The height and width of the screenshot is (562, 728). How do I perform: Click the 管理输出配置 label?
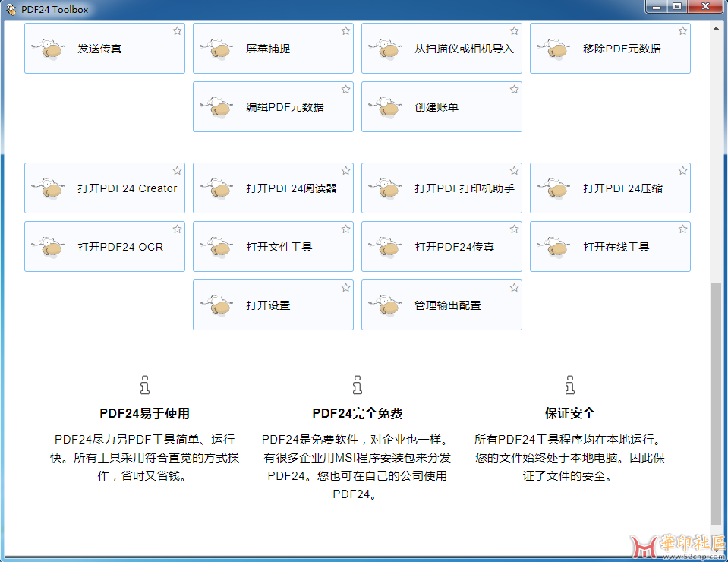tap(448, 305)
